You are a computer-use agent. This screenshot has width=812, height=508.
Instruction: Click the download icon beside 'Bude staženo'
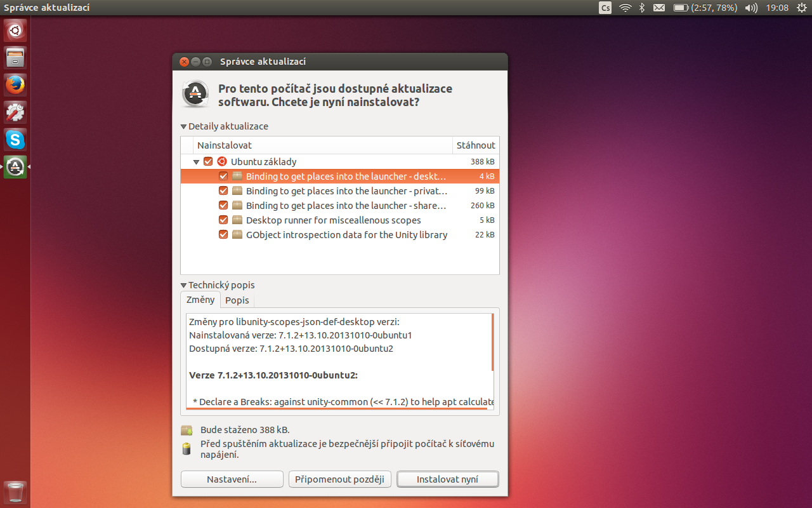coord(187,430)
